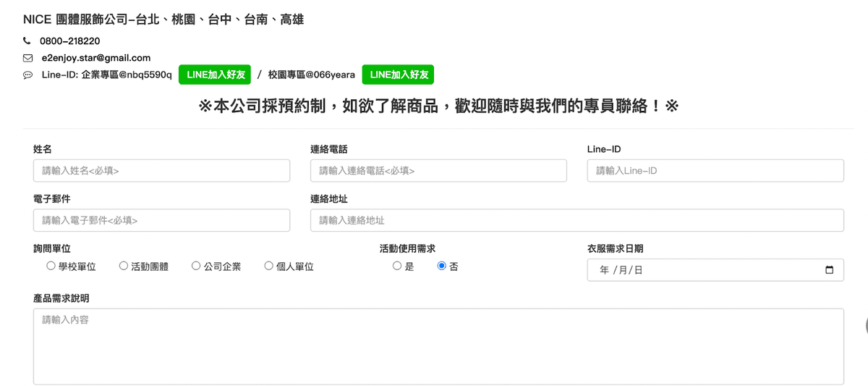Select the 活動團體 radio option
This screenshot has height=386, width=868.
pos(124,266)
